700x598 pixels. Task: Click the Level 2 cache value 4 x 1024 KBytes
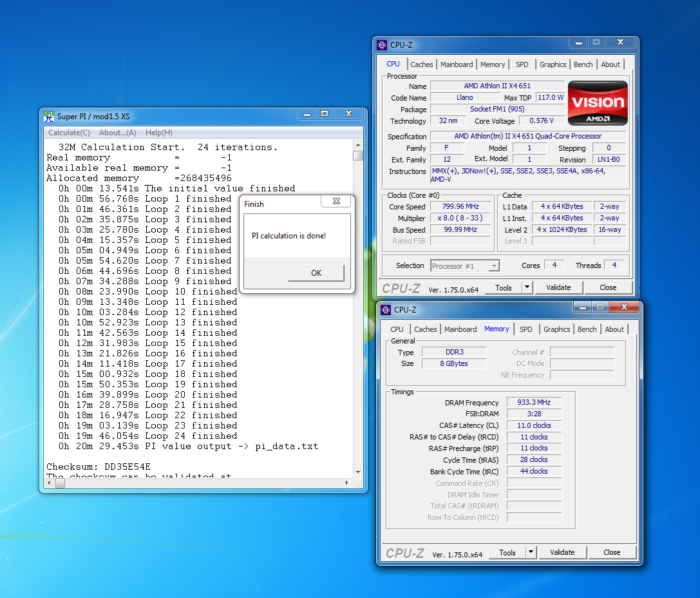click(562, 229)
